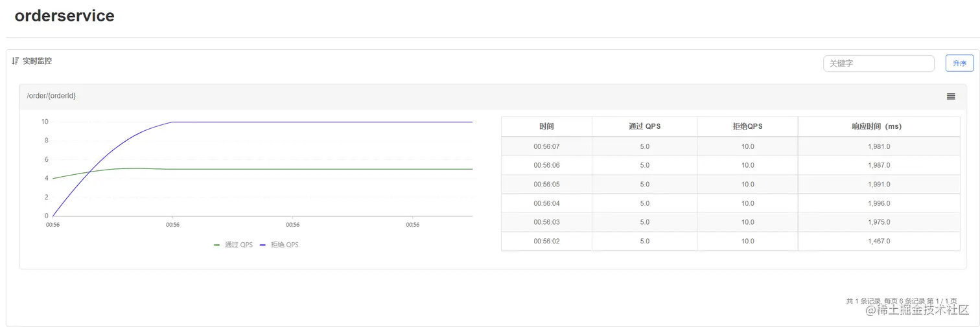Click response time value 1,996.0
The width and height of the screenshot is (980, 327).
879,203
